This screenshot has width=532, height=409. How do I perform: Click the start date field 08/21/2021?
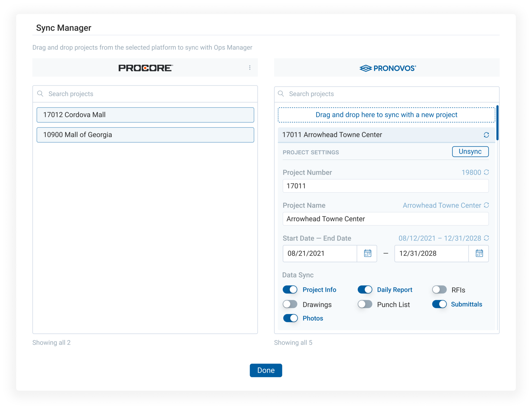(320, 254)
